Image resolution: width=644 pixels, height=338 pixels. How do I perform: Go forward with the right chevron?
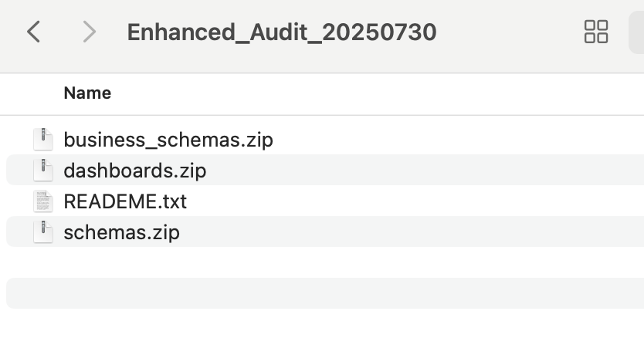click(89, 32)
